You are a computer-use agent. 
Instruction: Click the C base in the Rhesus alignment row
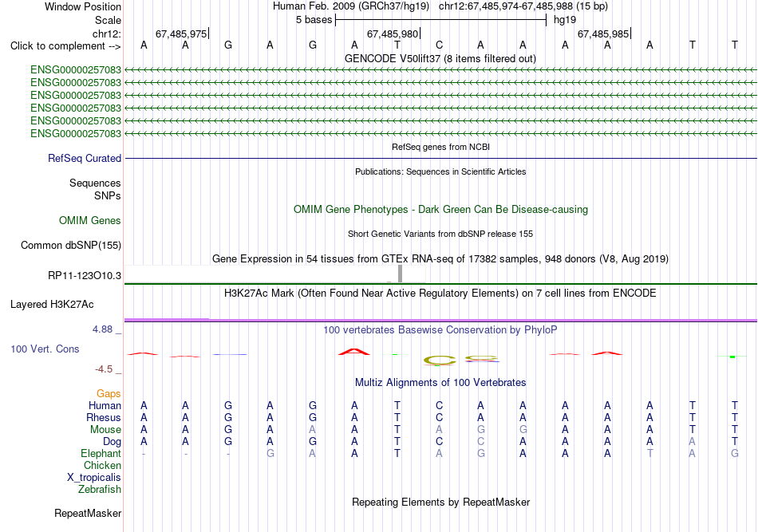(x=439, y=417)
